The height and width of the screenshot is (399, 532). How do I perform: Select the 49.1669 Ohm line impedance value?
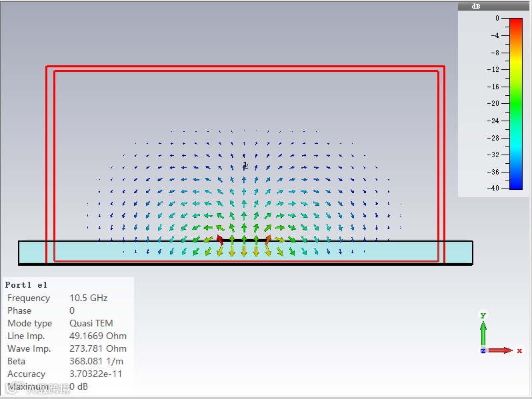[98, 336]
